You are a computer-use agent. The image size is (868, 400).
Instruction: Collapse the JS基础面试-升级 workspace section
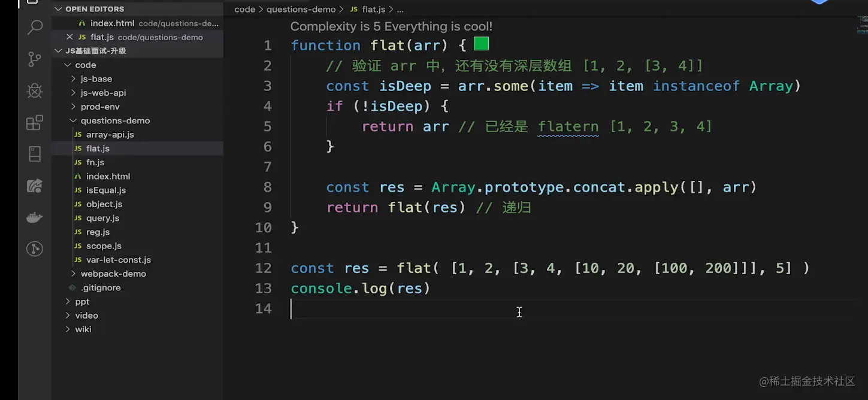pos(59,51)
